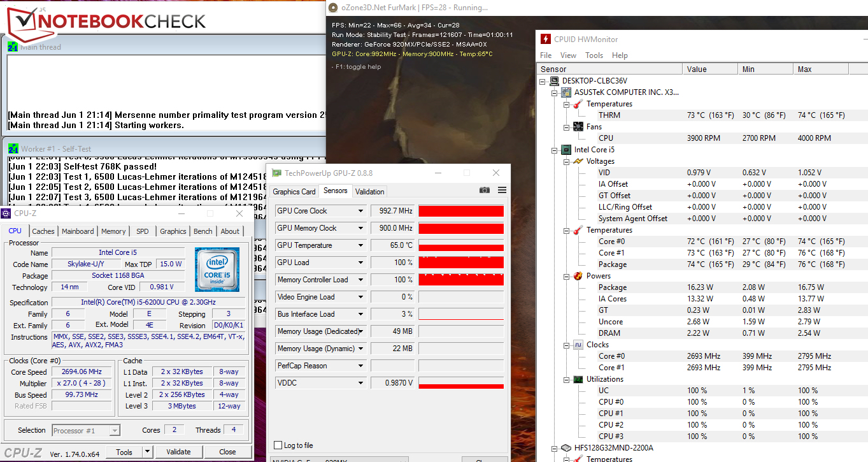The image size is (868, 462).
Task: Click the Worker #1 Self-Test window icon
Action: click(x=13, y=148)
